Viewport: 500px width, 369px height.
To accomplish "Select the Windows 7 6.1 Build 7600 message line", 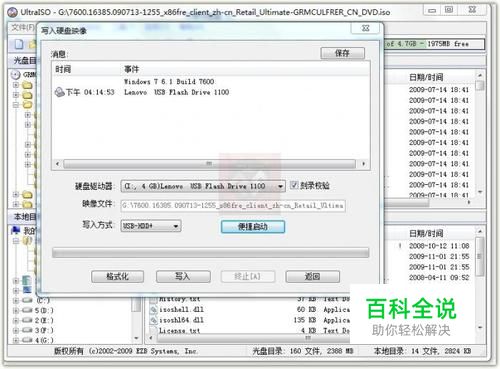I will pos(169,81).
